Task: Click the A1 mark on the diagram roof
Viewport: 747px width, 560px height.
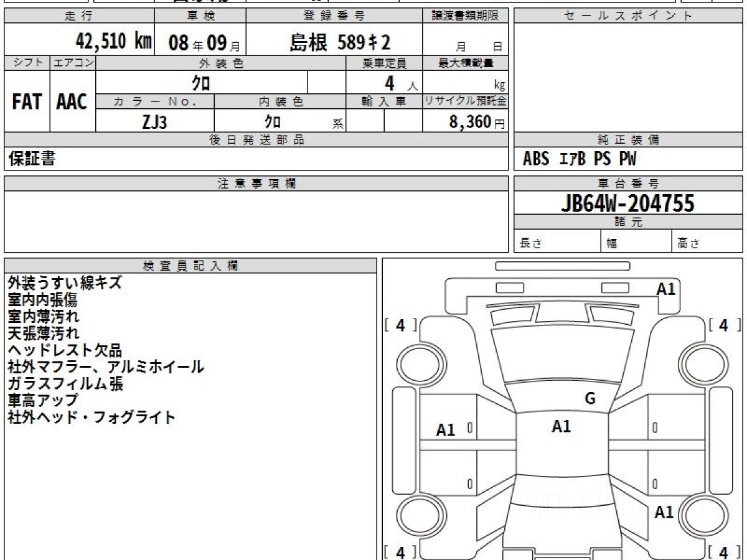Action: (561, 426)
